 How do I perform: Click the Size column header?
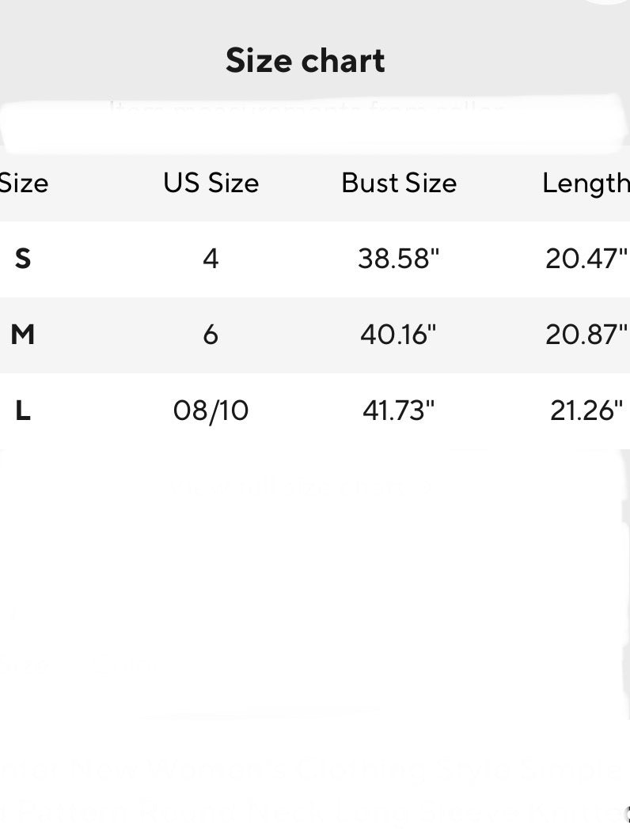[24, 184]
